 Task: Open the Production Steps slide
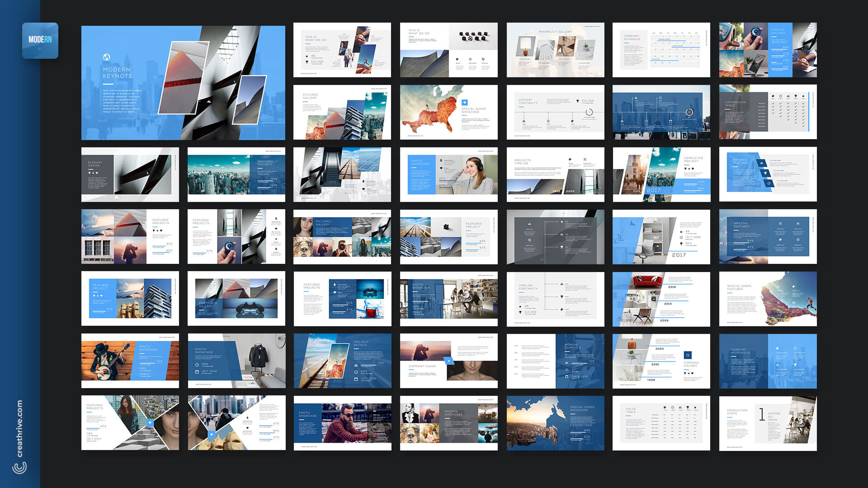pyautogui.click(x=768, y=423)
